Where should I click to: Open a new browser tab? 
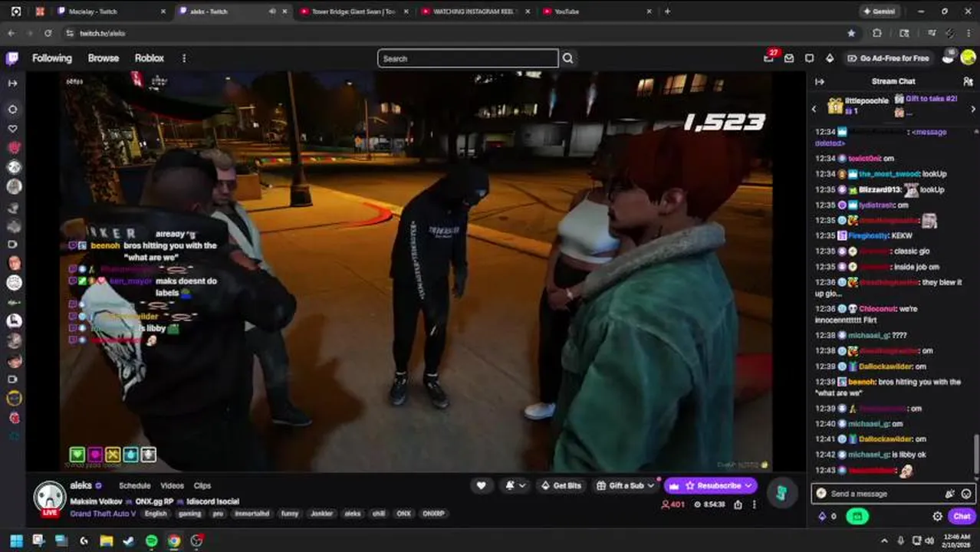click(x=667, y=11)
